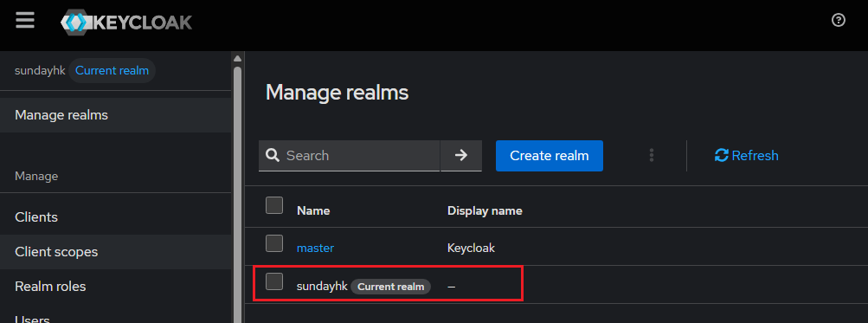This screenshot has height=323, width=868.
Task: Click the Keycloak display name cell
Action: coord(471,249)
